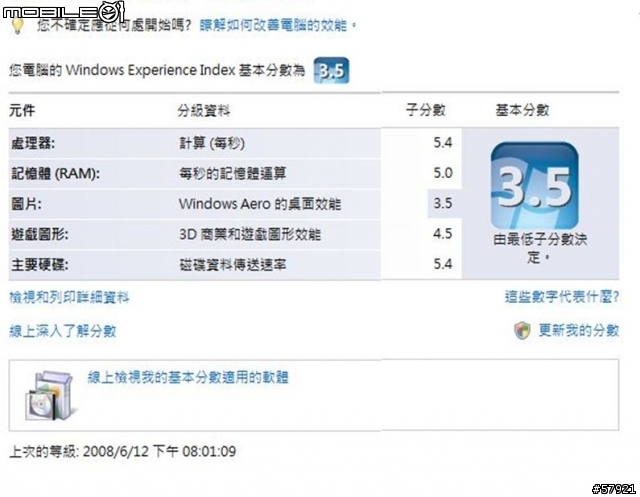
Task: Click 更新我的分數 to refresh score
Action: (x=579, y=330)
